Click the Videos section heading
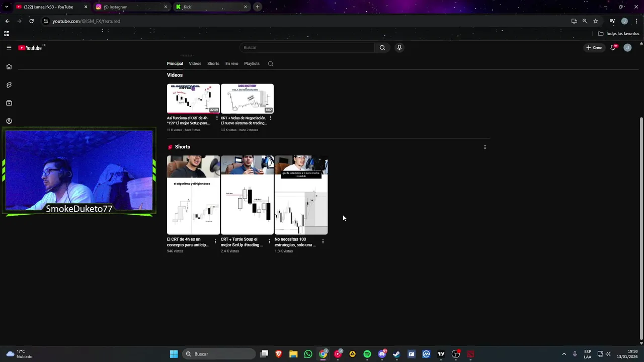The image size is (644, 362). (x=175, y=75)
